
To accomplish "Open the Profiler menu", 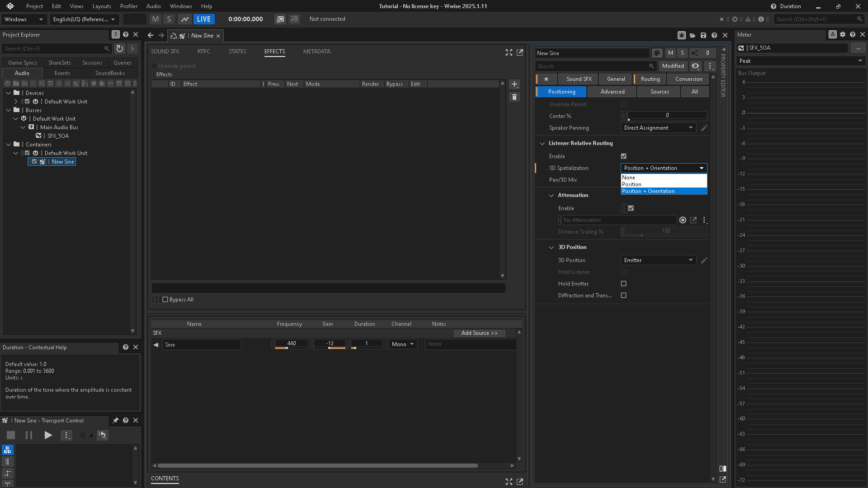I will [x=129, y=6].
